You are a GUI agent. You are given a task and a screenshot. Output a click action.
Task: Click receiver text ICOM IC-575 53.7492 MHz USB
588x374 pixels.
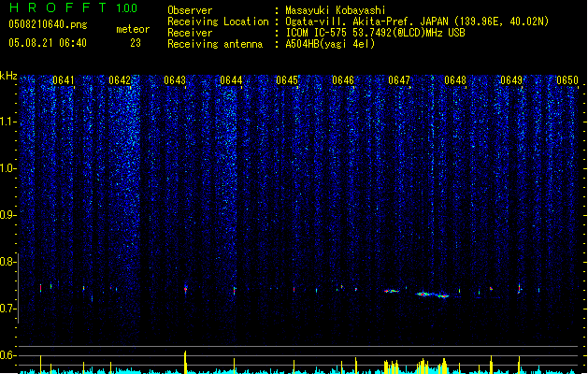[375, 33]
